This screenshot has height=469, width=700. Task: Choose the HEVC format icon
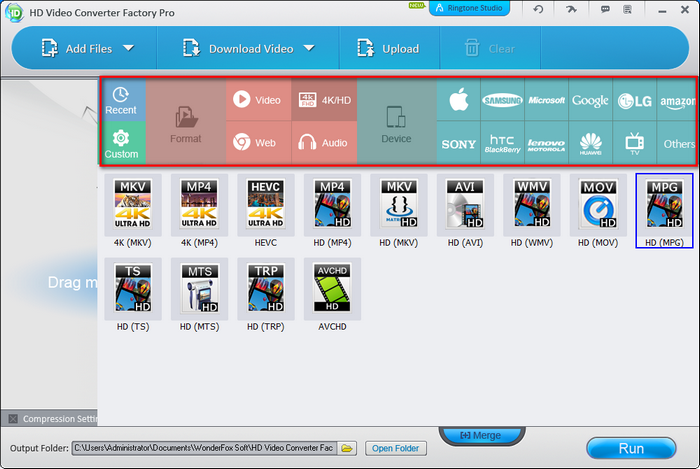(266, 211)
